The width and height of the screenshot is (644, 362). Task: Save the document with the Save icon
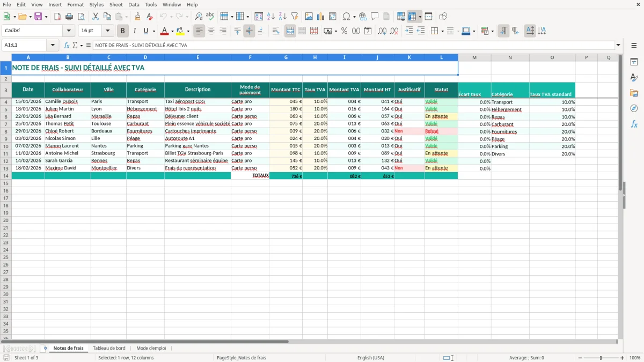38,17
